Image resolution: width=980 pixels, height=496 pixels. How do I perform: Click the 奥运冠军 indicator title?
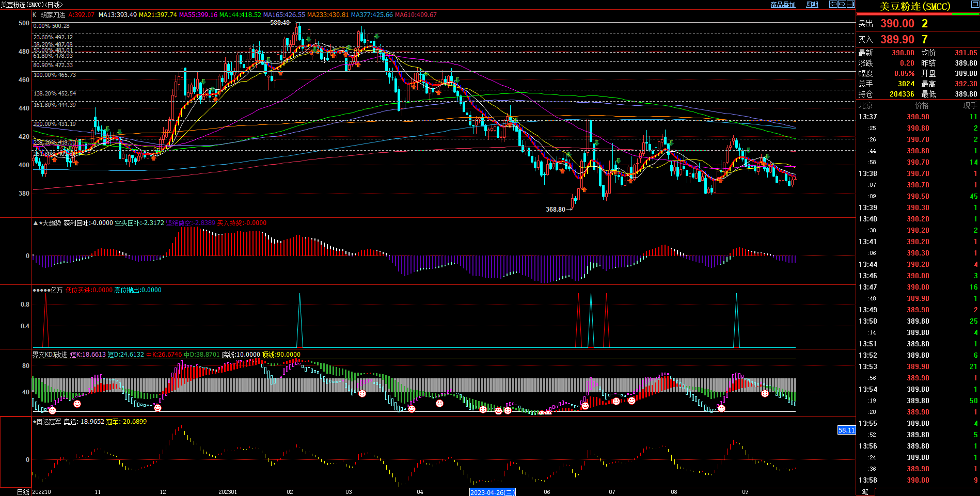48,422
